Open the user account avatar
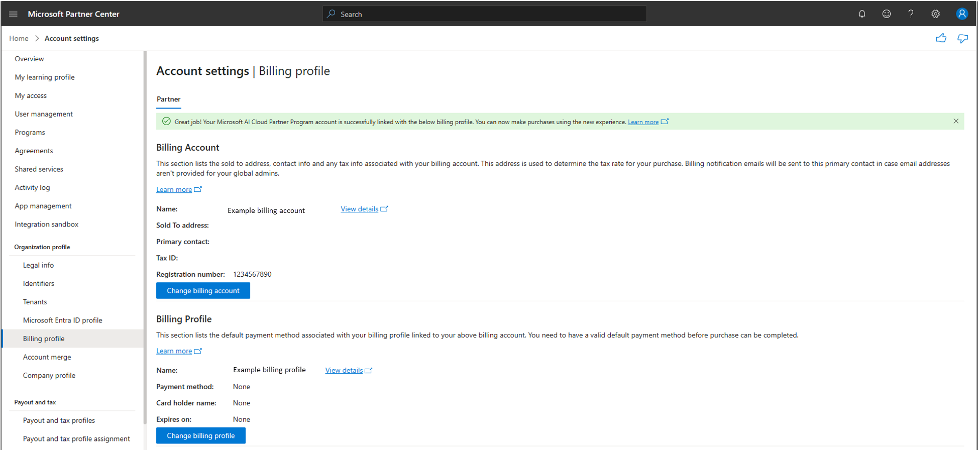Viewport: 980px width, 450px height. click(961, 14)
